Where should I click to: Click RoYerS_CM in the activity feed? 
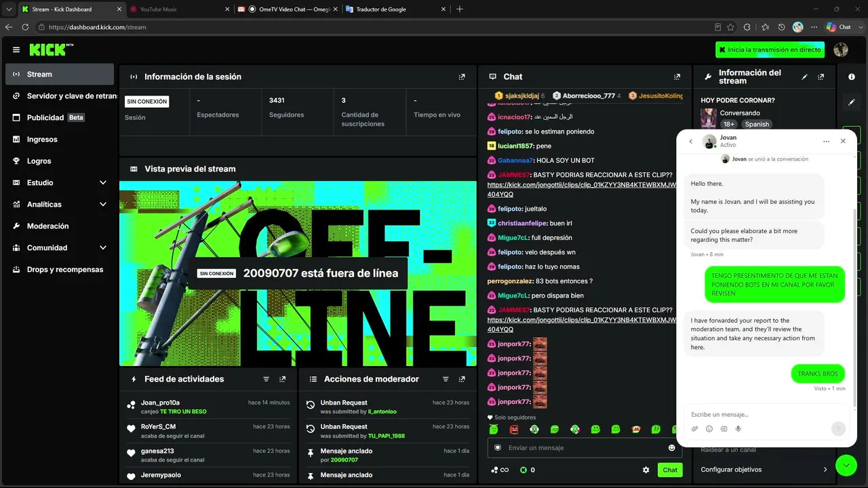click(x=158, y=427)
